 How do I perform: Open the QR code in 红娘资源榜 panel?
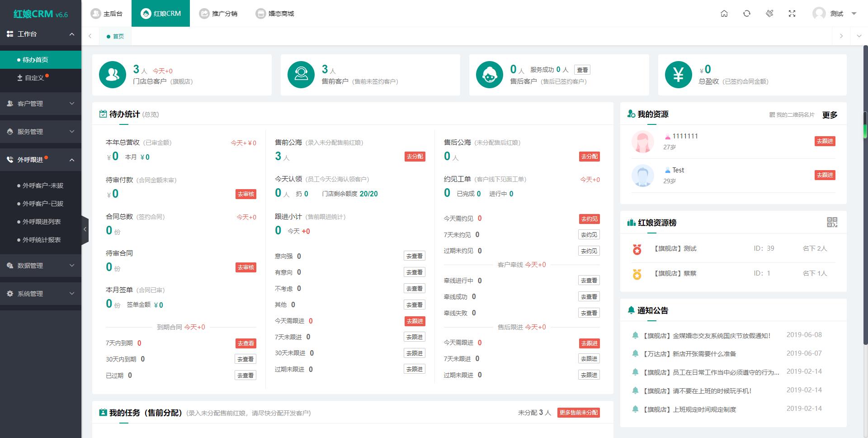click(x=832, y=222)
